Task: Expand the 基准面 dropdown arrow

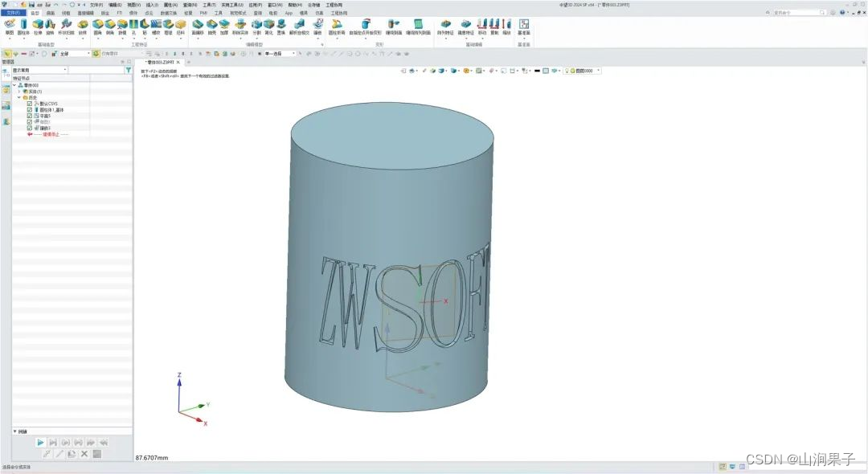Action: pyautogui.click(x=524, y=39)
